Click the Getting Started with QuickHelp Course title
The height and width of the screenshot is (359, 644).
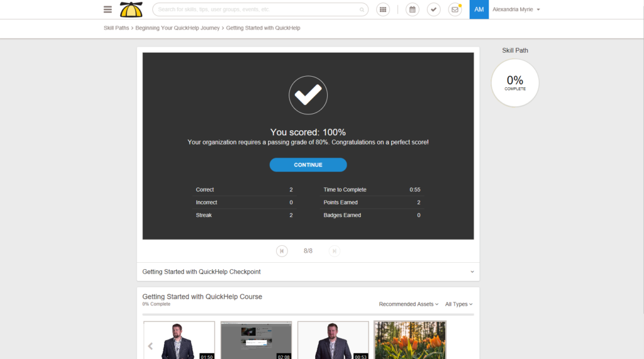[x=202, y=297]
